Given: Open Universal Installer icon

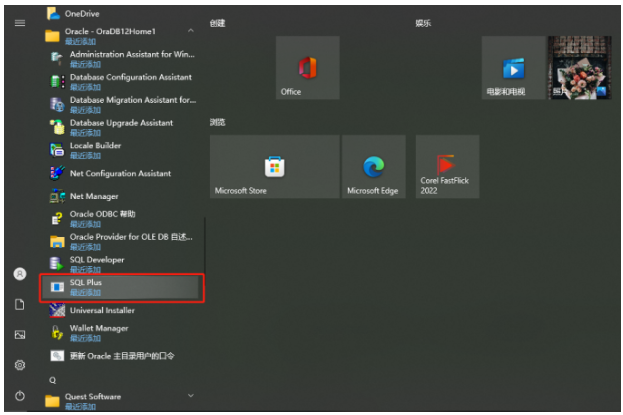Looking at the screenshot, I should point(57,310).
